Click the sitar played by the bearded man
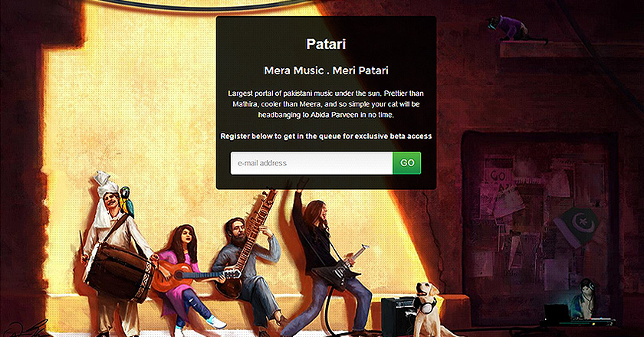 (246, 247)
